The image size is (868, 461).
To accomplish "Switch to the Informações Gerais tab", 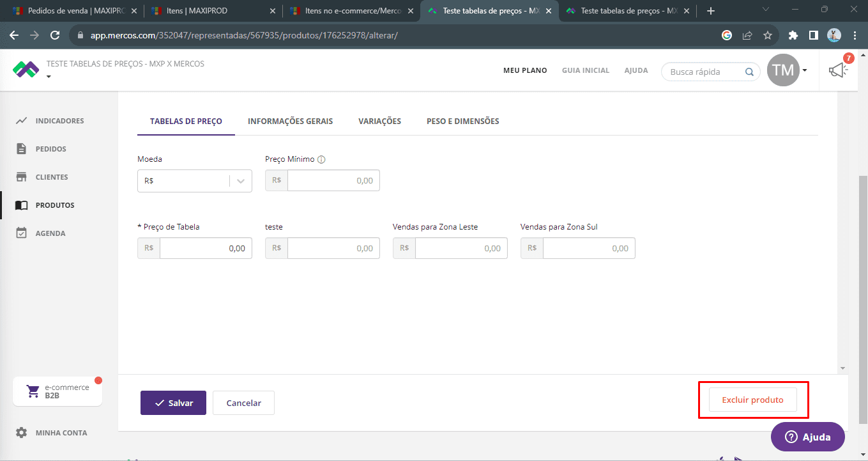I will pyautogui.click(x=290, y=121).
